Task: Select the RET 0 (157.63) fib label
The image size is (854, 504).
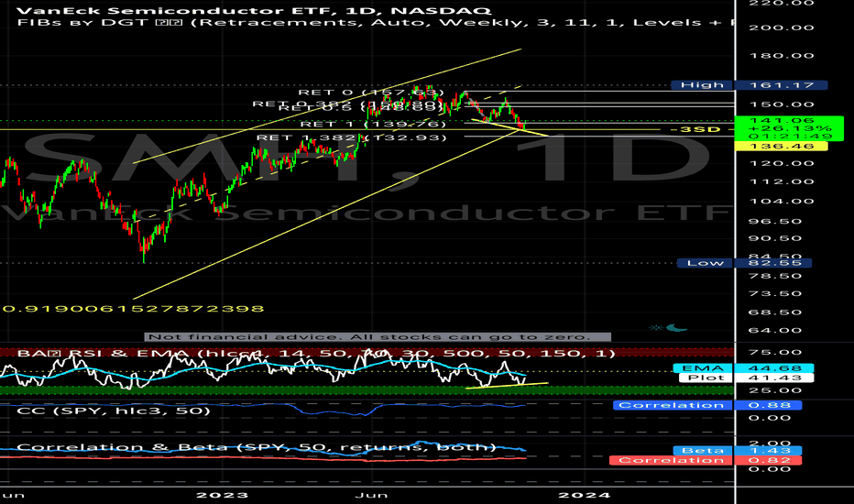Action: click(x=371, y=93)
